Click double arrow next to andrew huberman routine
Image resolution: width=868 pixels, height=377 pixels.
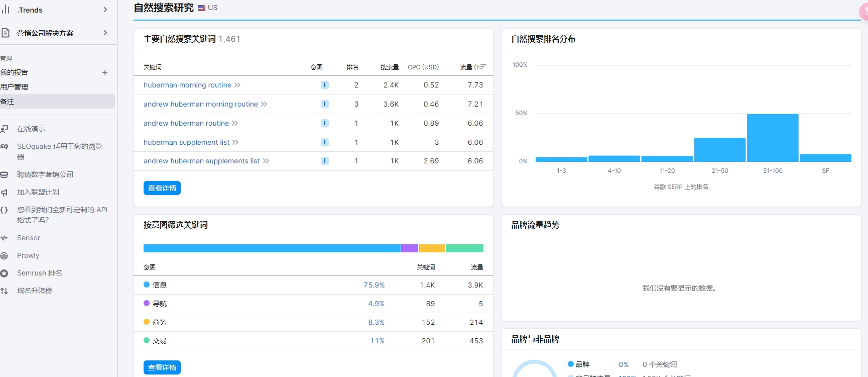[x=235, y=123]
